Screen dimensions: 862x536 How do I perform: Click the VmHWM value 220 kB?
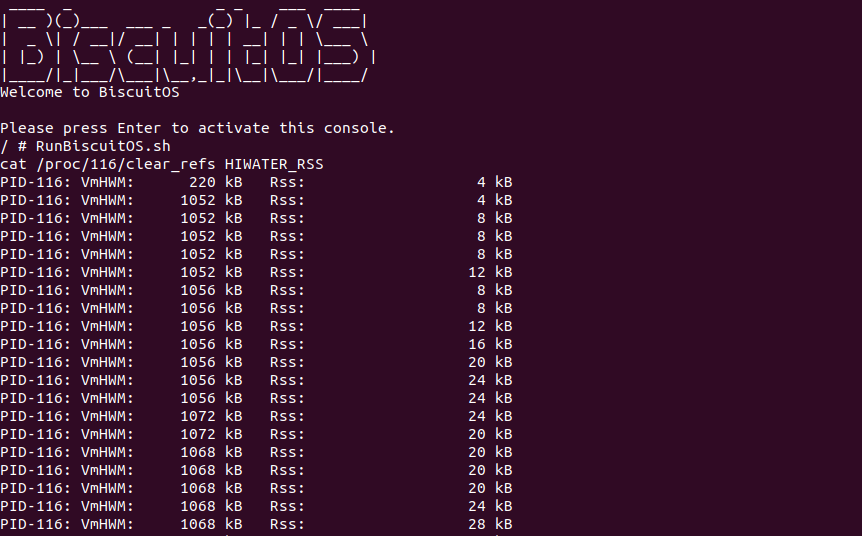[x=215, y=182]
